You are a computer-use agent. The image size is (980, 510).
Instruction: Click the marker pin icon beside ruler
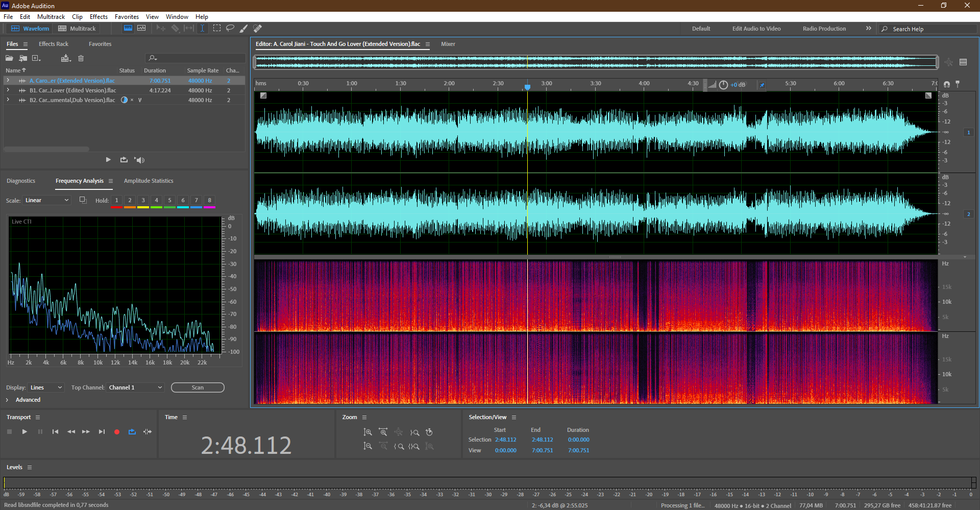958,84
